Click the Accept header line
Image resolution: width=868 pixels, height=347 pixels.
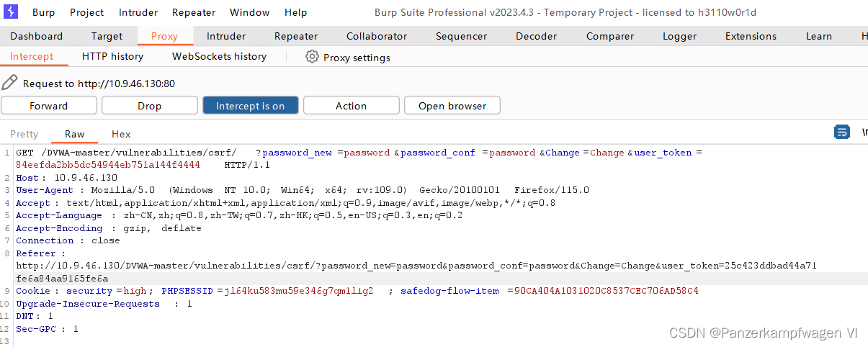point(285,203)
